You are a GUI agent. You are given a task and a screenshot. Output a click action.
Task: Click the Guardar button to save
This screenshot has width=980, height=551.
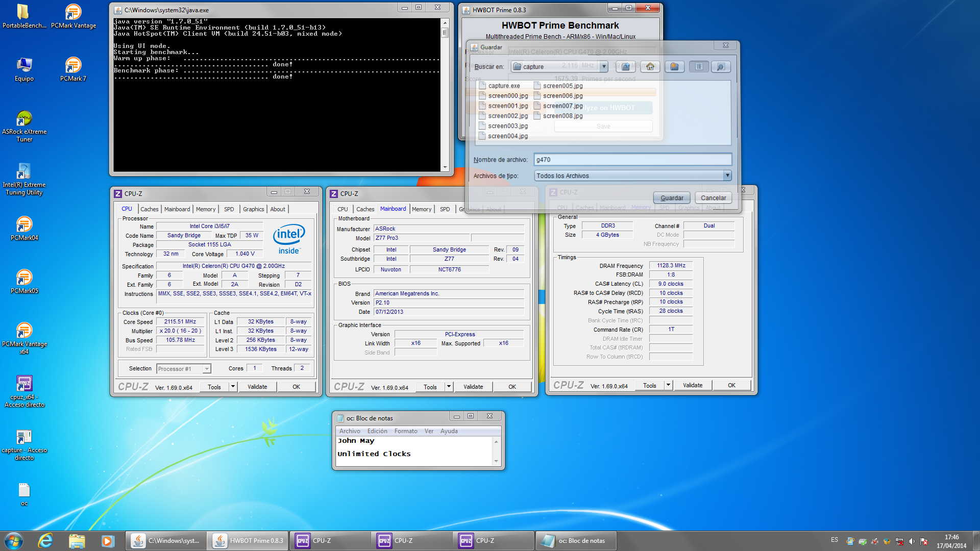pyautogui.click(x=672, y=198)
